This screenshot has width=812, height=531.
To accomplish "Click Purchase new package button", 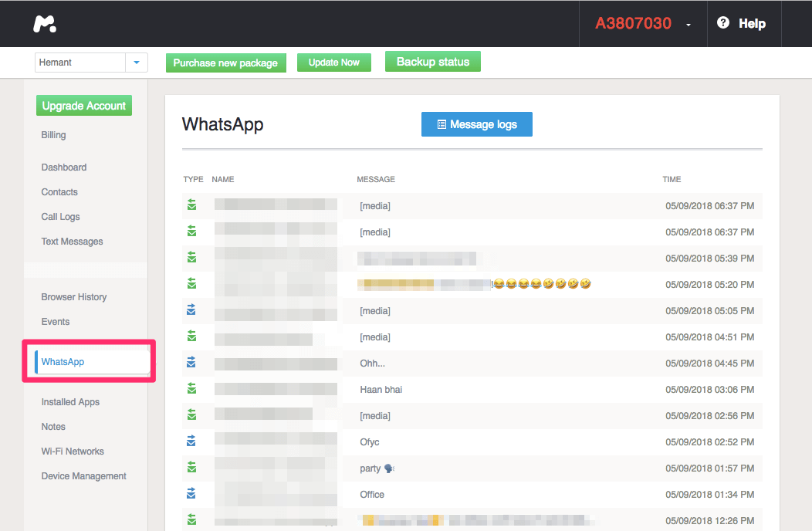I will tap(226, 63).
